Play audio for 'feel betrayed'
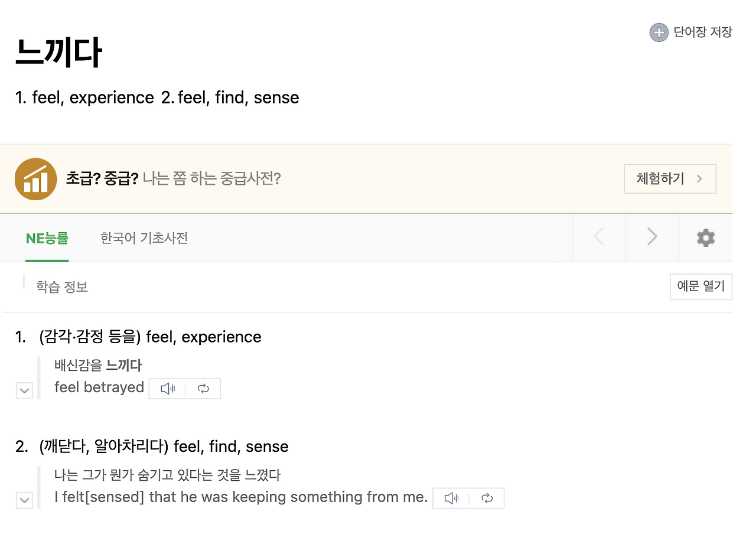 pyautogui.click(x=168, y=389)
